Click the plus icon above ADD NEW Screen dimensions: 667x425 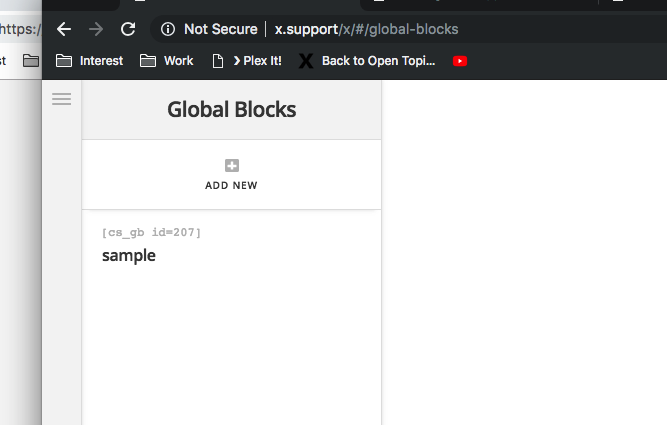click(x=232, y=165)
